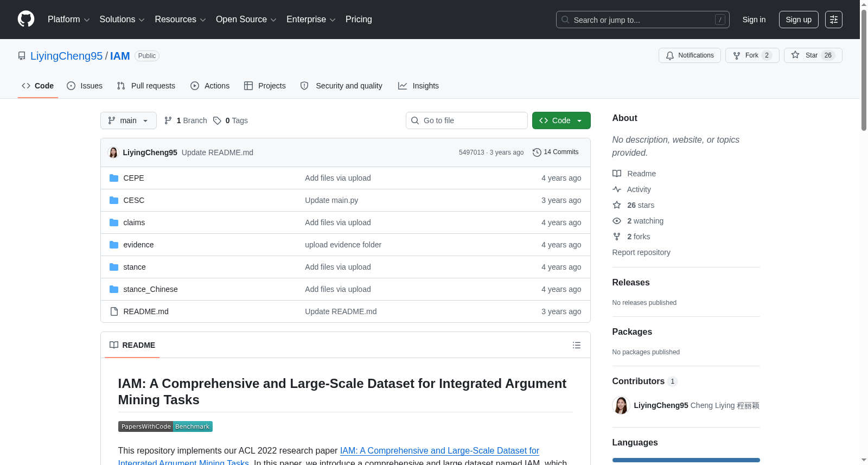Switch to the Issues tab

tap(85, 86)
